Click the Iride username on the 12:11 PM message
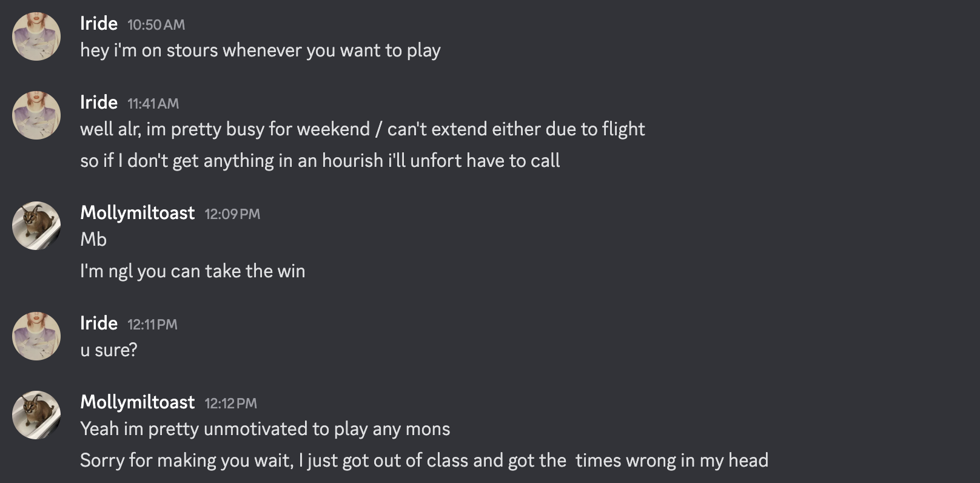 [99, 323]
